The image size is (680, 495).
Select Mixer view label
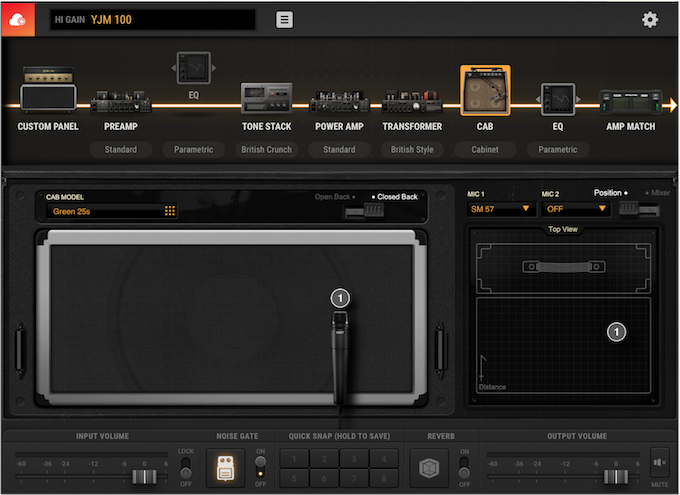pos(660,193)
